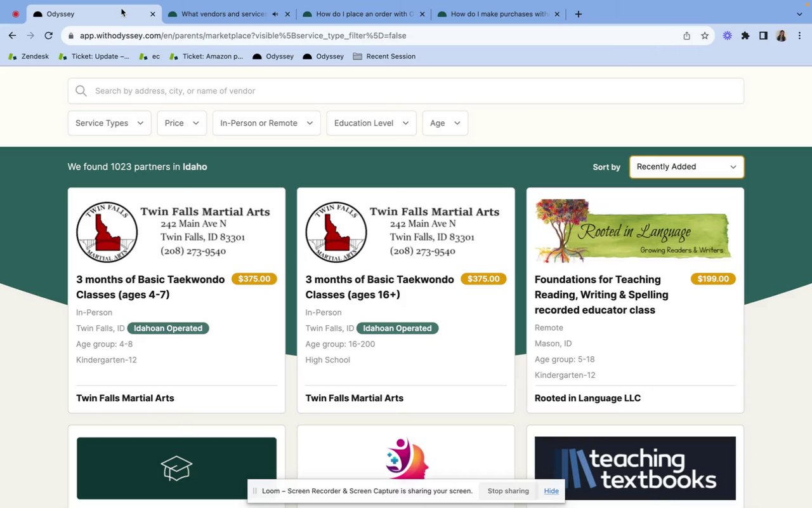Open 'Ticket: Update' bookmark
The width and height of the screenshot is (812, 508).
point(94,57)
